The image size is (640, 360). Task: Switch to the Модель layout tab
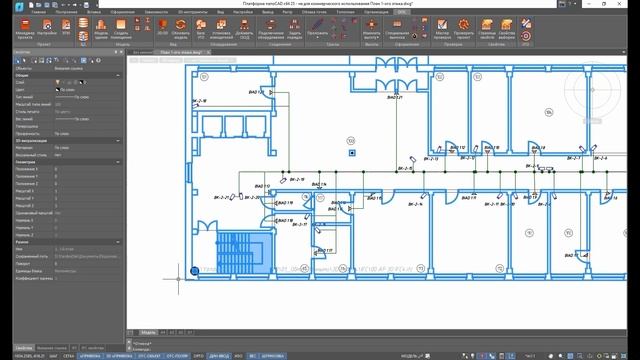point(148,333)
